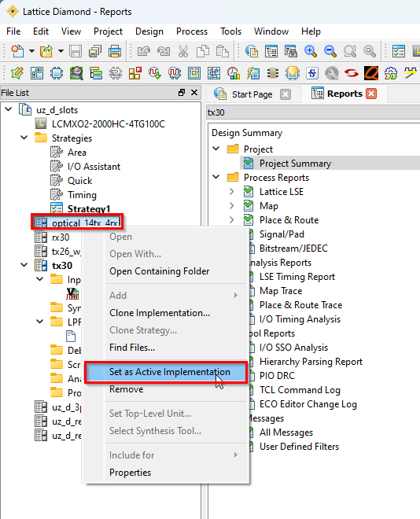Screen dimensions: 420x519
Task: Select the Area strategy
Action: pyautogui.click(x=77, y=153)
